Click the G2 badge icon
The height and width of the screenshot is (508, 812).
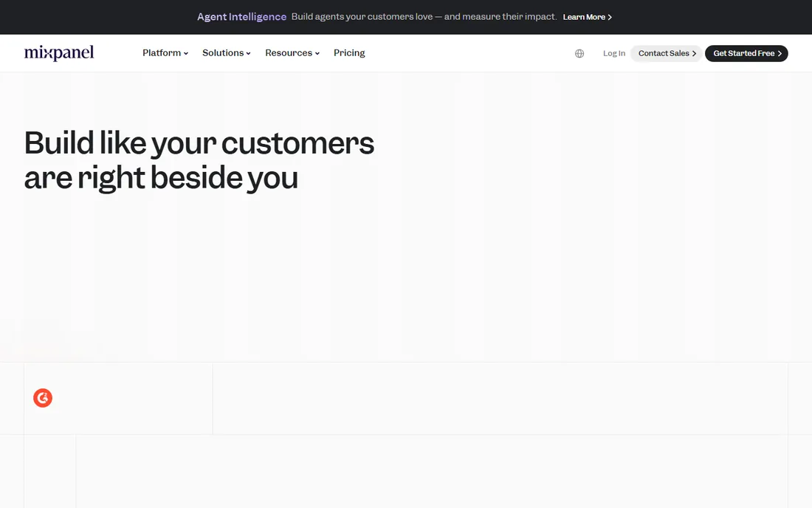43,398
